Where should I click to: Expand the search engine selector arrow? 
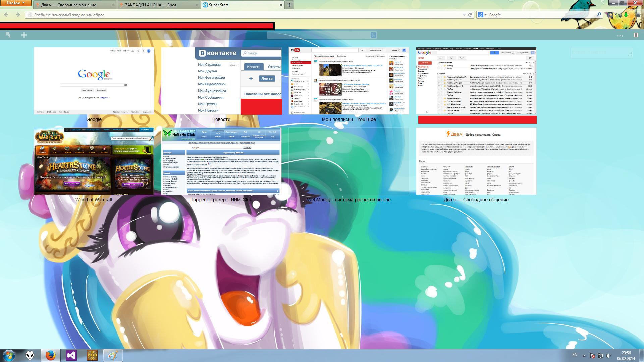click(x=485, y=15)
